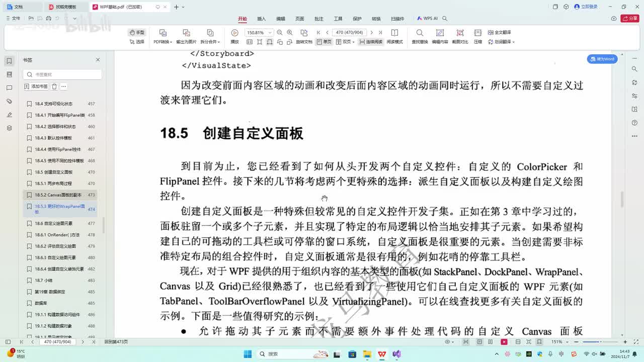This screenshot has height=362, width=644.
Task: Zoom in with the plus magnifier
Action: pyautogui.click(x=289, y=32)
